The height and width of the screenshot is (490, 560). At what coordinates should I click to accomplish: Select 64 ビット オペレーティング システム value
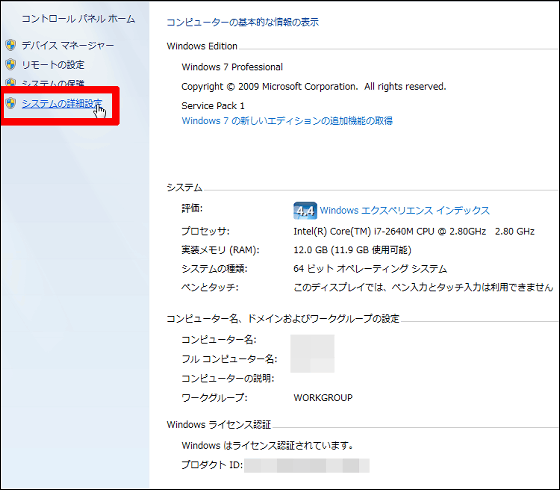[370, 269]
